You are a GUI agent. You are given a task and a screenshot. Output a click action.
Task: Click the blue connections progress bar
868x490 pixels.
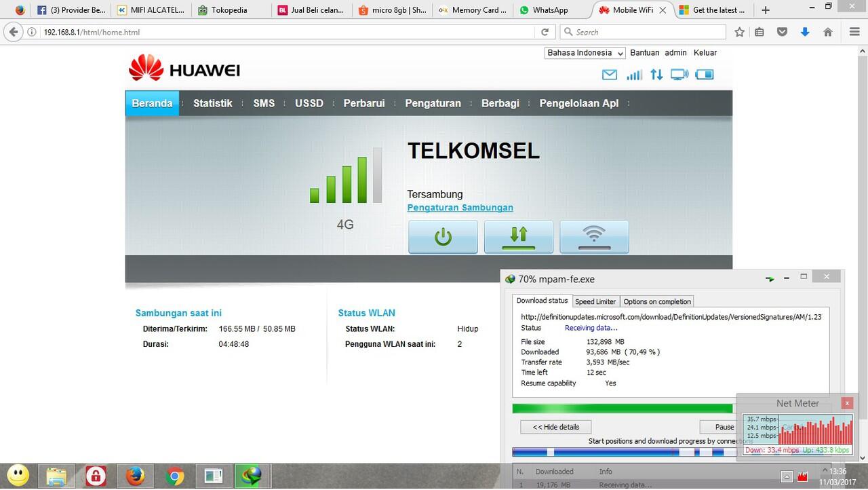pos(623,452)
